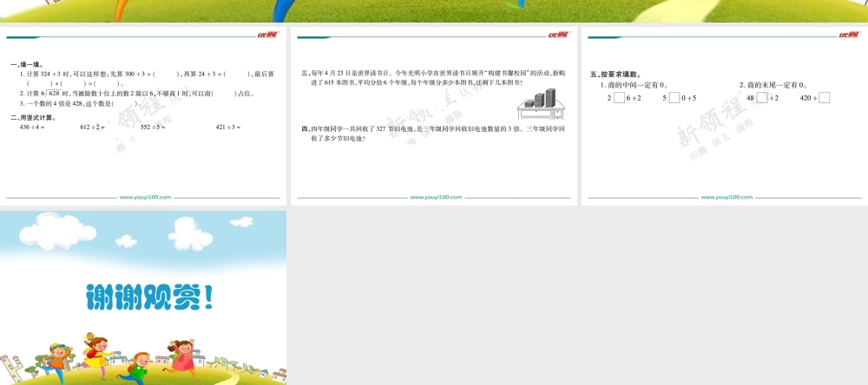Click the '436÷4=' calculation problem
This screenshot has width=868, height=385.
[31, 127]
